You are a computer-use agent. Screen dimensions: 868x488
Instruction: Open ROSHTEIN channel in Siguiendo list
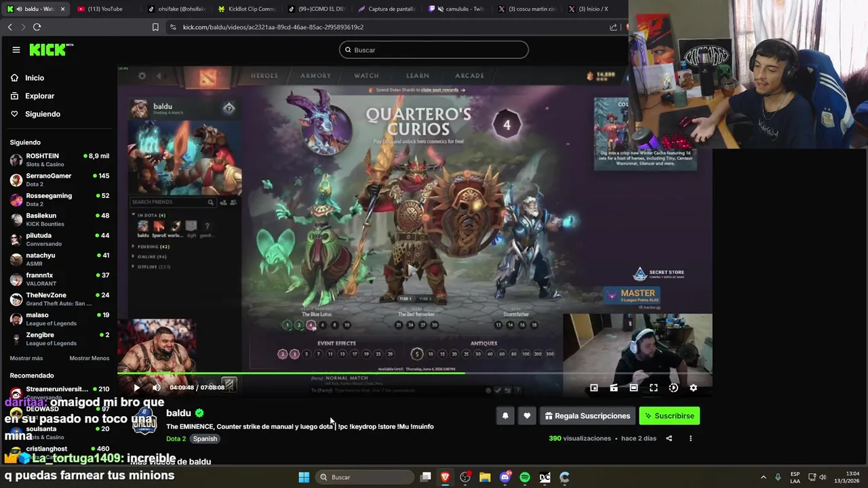pos(60,160)
